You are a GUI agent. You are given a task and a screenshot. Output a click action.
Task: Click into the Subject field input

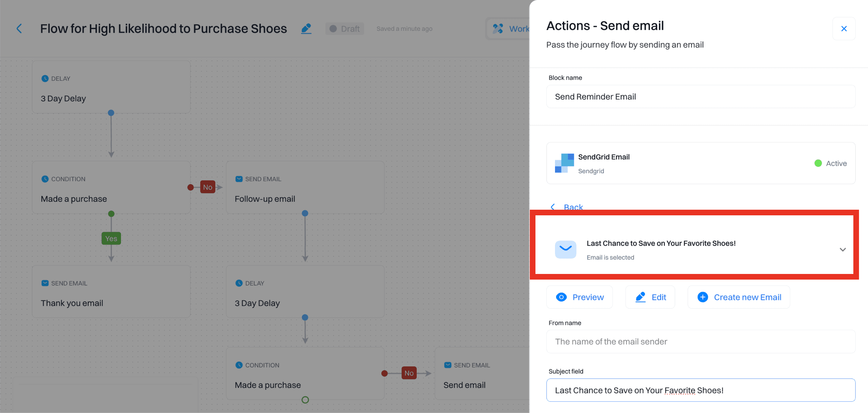point(700,390)
